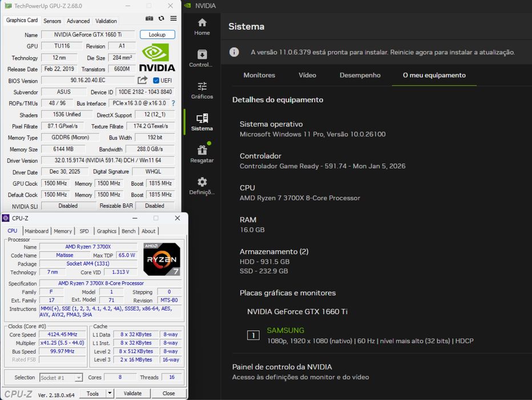Screen dimensions: 532x400
Task: Click the Tools button in CPU-Z
Action: [92, 393]
